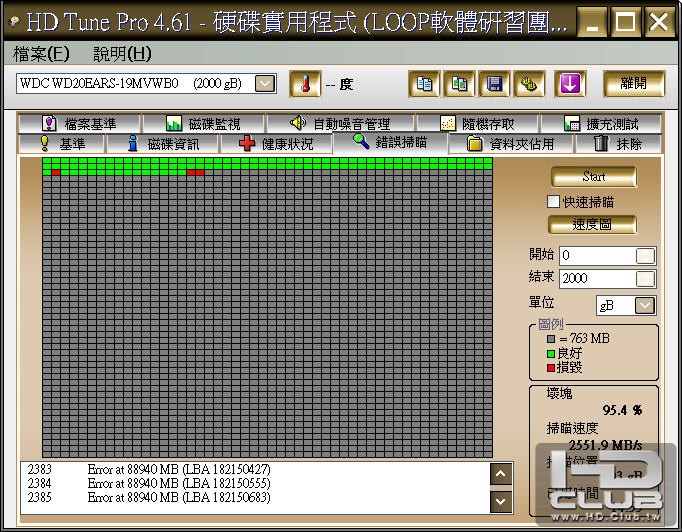Switch to the 自動噪音管理 tab
Image resolution: width=682 pixels, height=532 pixels.
click(x=340, y=124)
